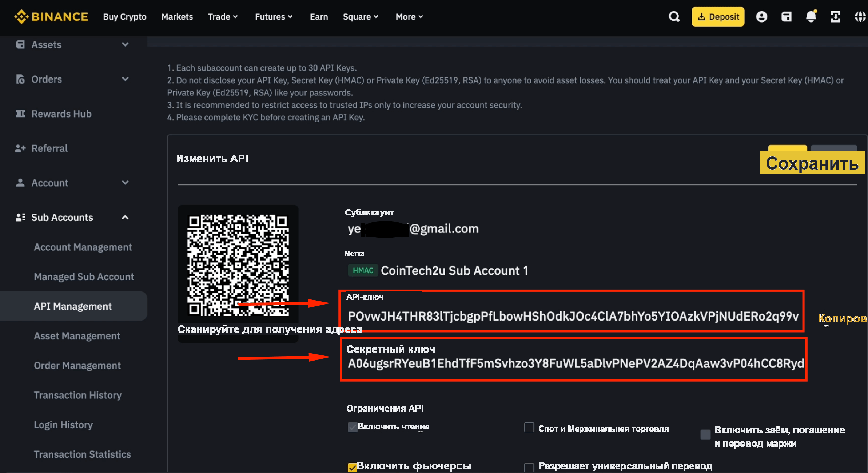Viewport: 868px width, 473px height.
Task: Open the search magnifier icon
Action: click(674, 17)
